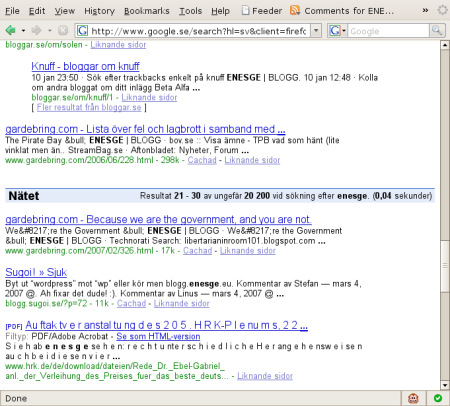The image size is (450, 406).
Task: Open gardebring.com Lista över fel result
Action: (x=145, y=129)
